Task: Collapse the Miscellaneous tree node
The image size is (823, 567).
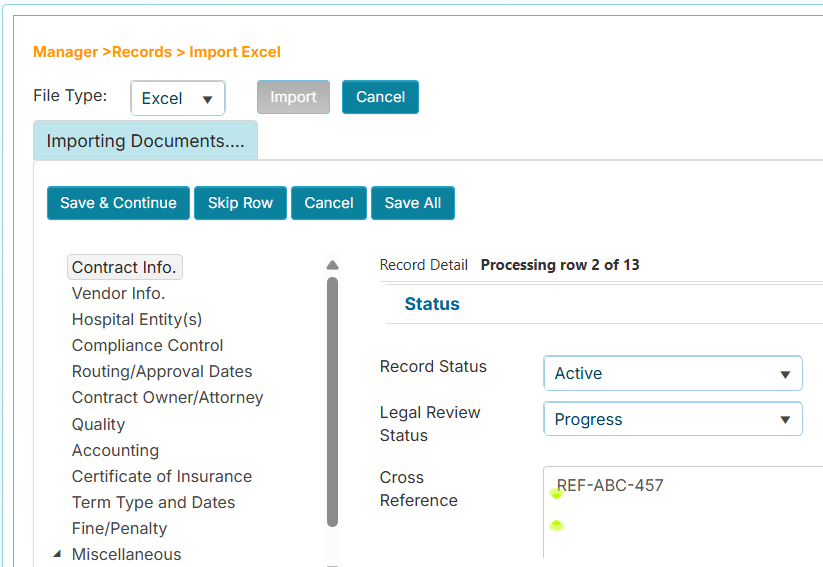Action: [x=56, y=554]
